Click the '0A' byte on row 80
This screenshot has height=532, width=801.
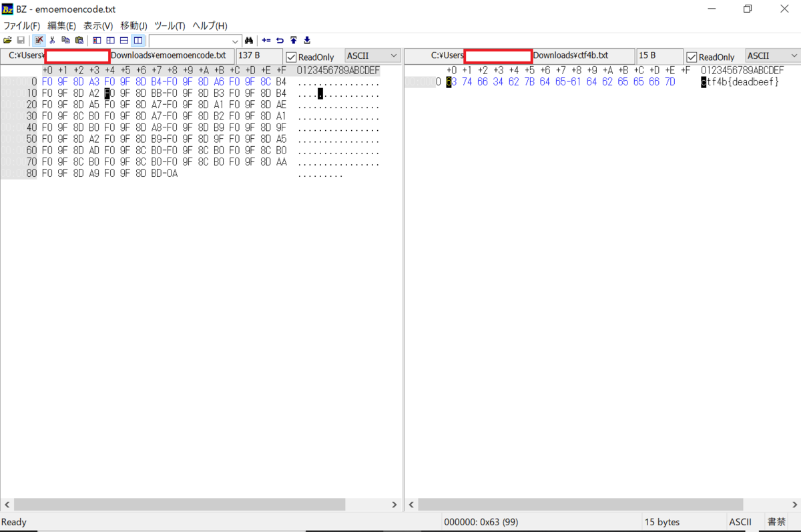coord(172,174)
